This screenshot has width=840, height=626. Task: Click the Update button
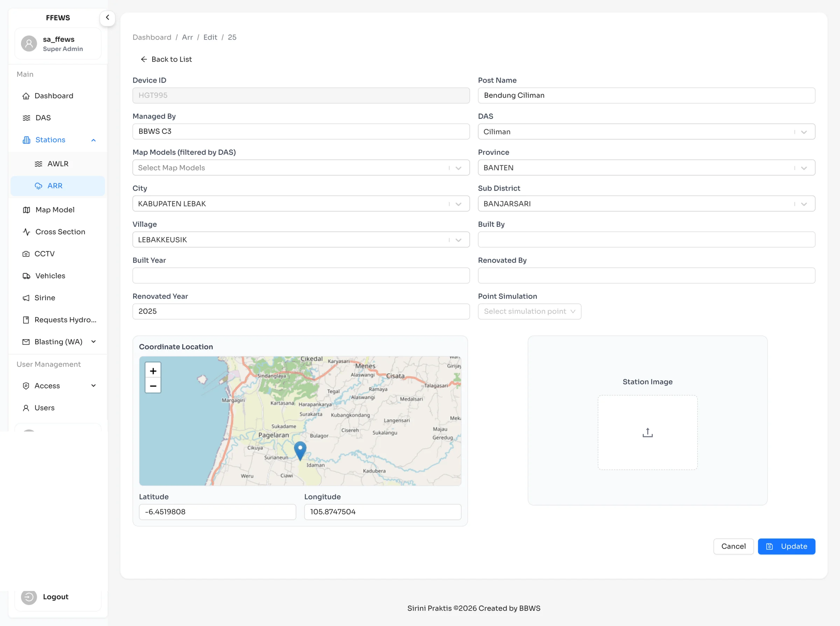pyautogui.click(x=786, y=547)
